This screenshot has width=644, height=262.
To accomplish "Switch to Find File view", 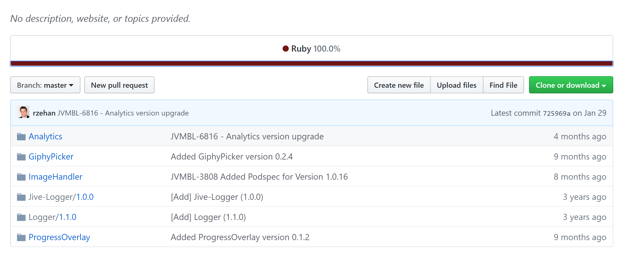I will click(503, 85).
